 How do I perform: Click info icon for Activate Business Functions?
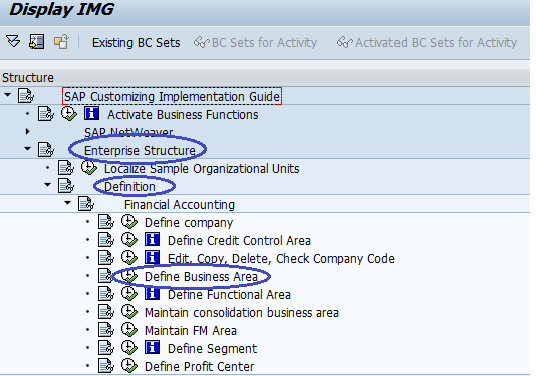tap(92, 113)
